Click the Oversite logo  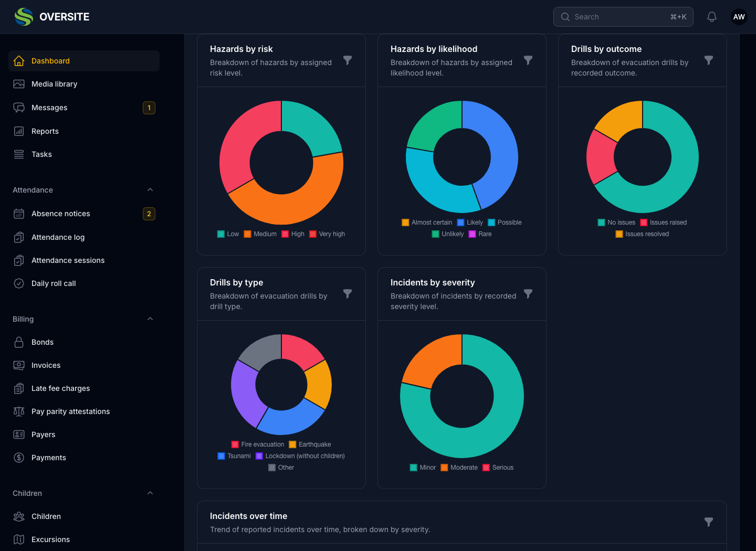pos(52,17)
